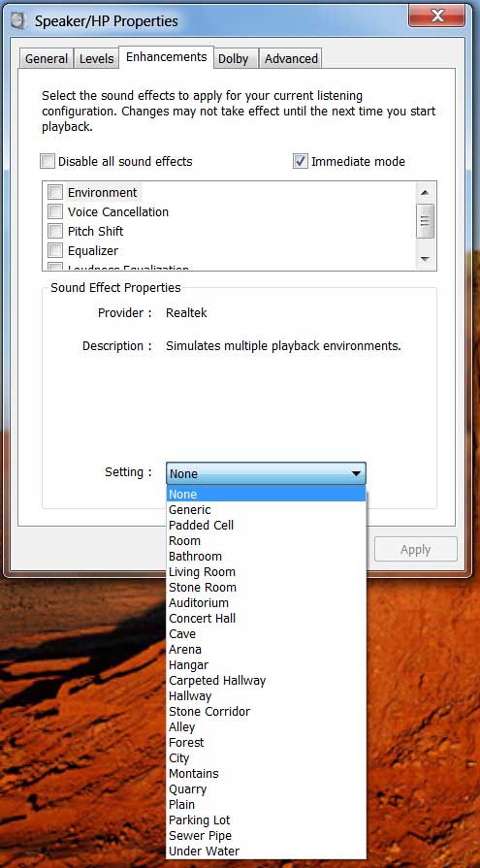The height and width of the screenshot is (868, 480).
Task: Enable the Environment effect checkbox
Action: (x=55, y=193)
